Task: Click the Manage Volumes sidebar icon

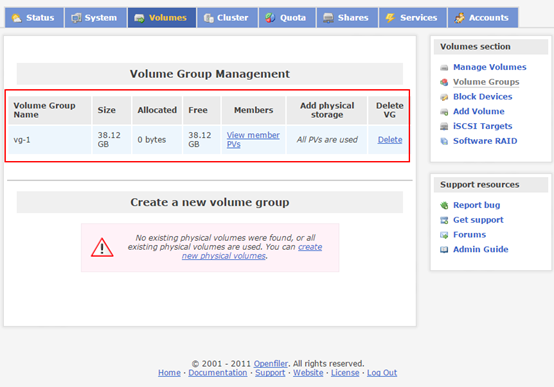Action: coord(444,68)
